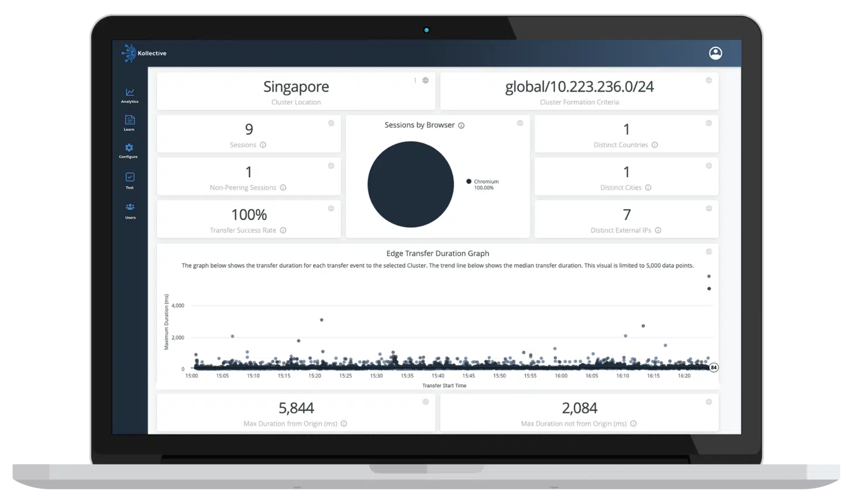Viewport: 855px width, 504px height.
Task: Open the user account icon top right
Action: tap(715, 53)
